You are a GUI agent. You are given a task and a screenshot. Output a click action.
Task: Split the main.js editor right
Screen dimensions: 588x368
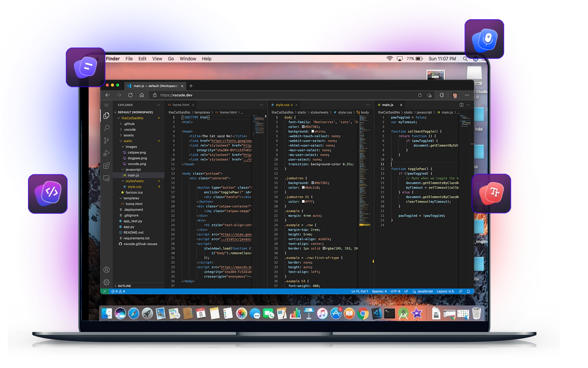coord(462,105)
